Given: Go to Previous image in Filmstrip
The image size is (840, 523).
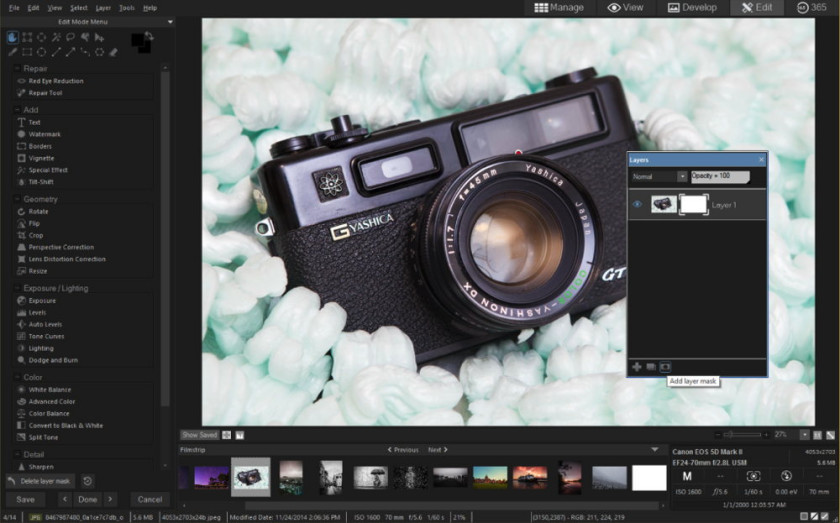Looking at the screenshot, I should [403, 450].
